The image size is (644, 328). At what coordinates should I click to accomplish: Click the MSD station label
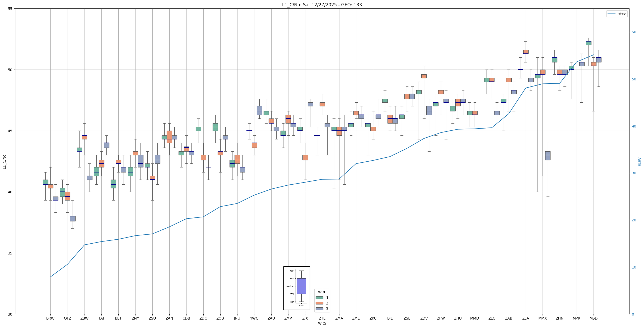coord(593,318)
